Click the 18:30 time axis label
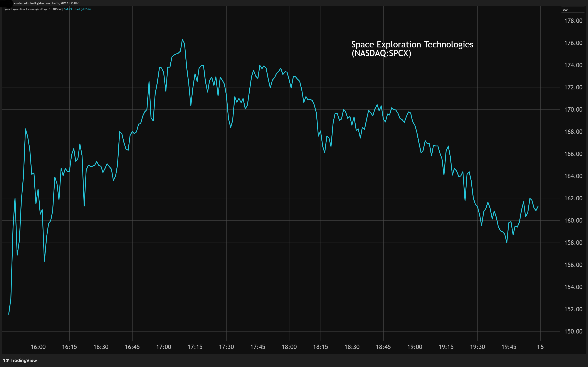This screenshot has height=367, width=588. [352, 347]
